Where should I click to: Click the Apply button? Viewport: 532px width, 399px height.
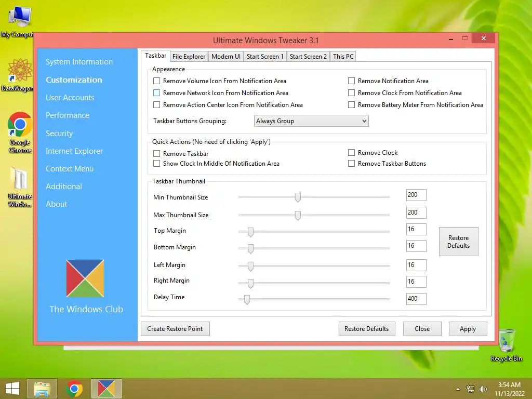[468, 329]
